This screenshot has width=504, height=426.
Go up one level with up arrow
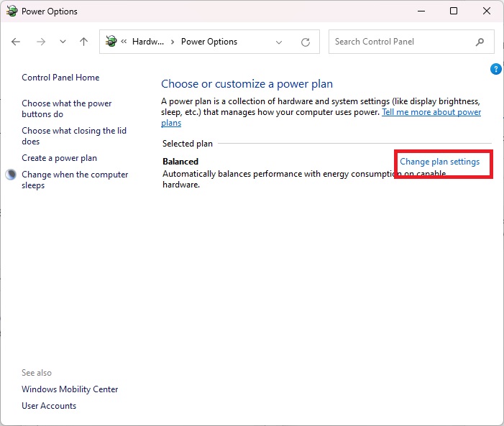83,42
